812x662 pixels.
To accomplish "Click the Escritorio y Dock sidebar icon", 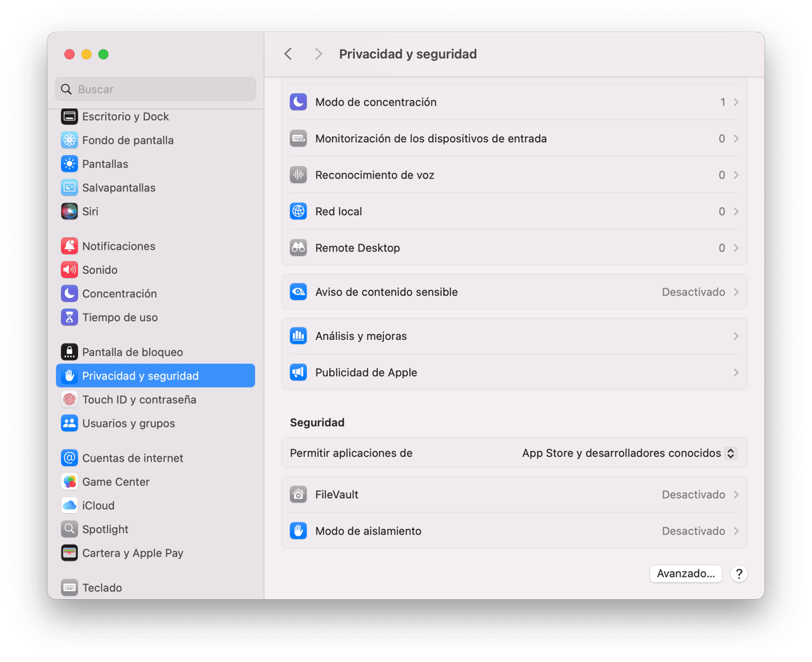I will point(69,116).
